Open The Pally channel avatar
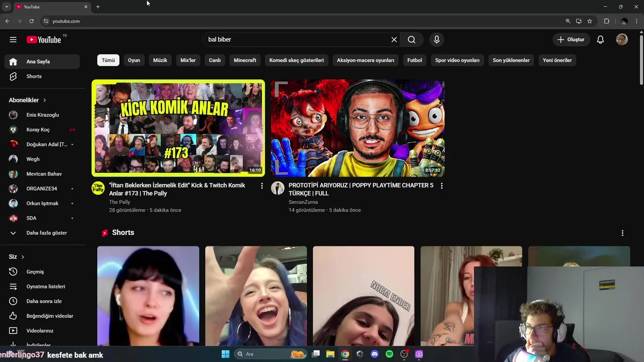 98,188
